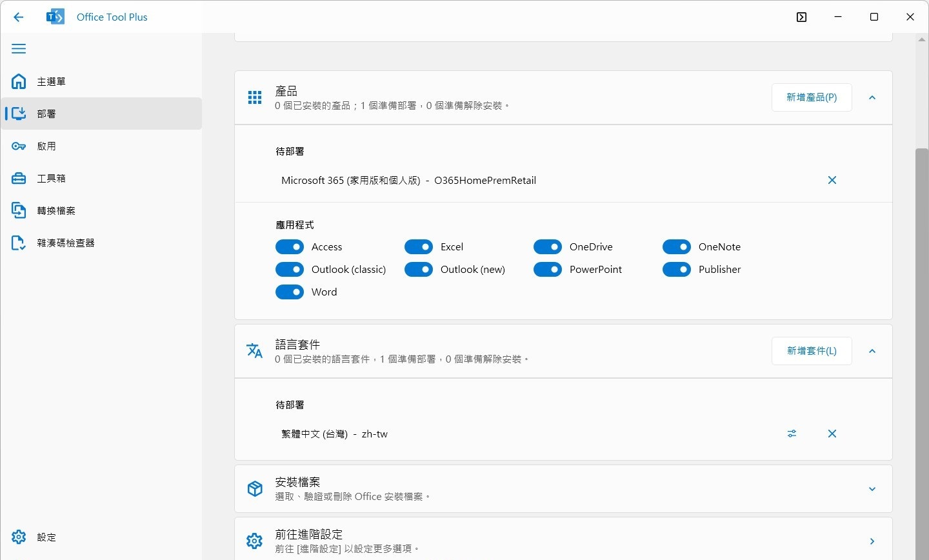
Task: Collapse the 語言套件 section
Action: (872, 352)
